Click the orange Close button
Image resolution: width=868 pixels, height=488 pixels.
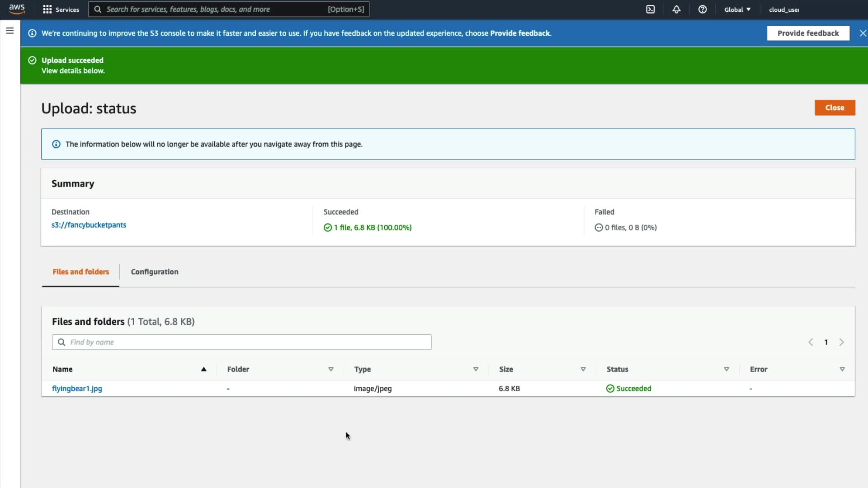pos(835,108)
